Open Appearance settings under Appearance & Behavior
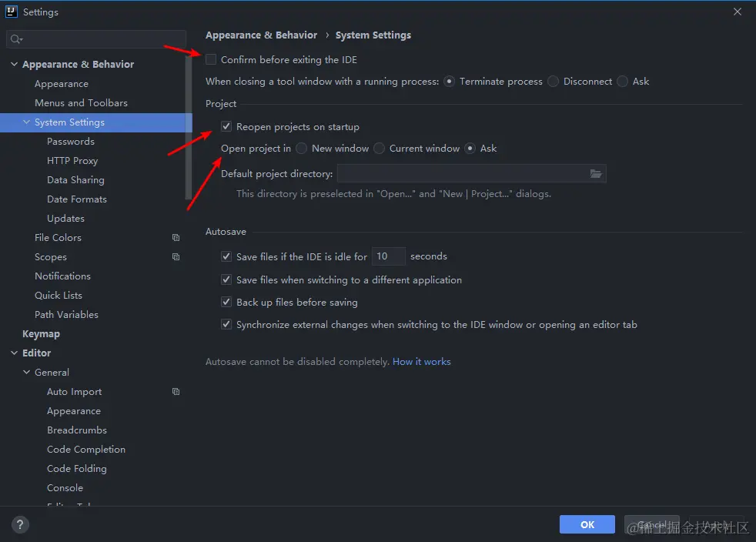Image resolution: width=756 pixels, height=542 pixels. coord(62,84)
